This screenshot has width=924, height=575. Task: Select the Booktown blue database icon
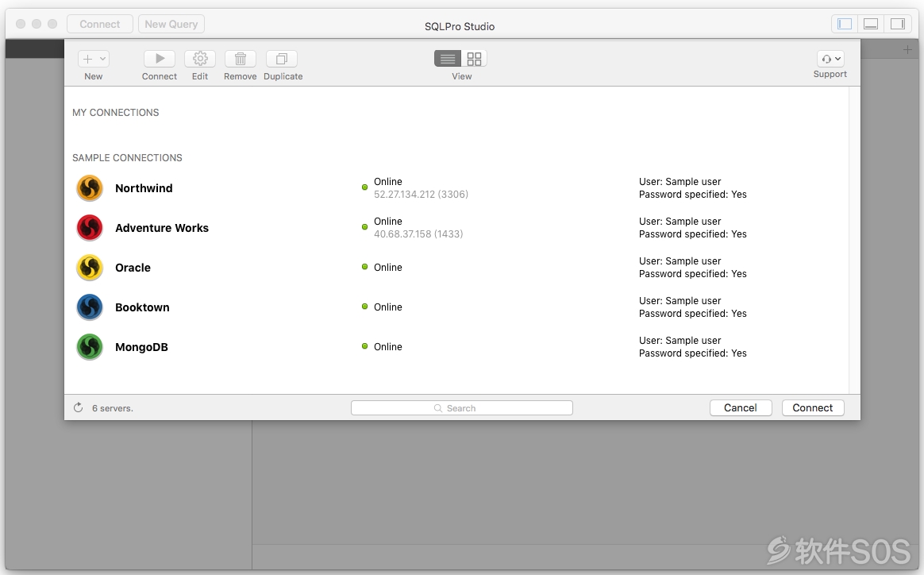click(90, 307)
